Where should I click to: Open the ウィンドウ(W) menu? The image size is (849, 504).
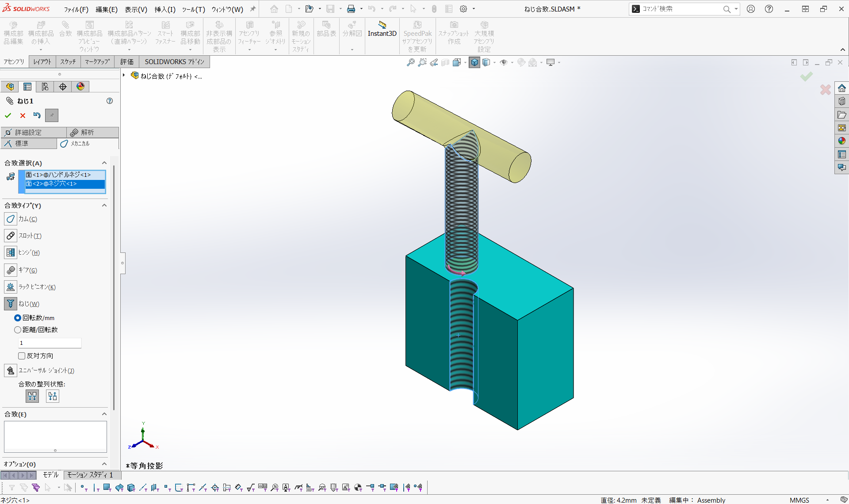227,9
